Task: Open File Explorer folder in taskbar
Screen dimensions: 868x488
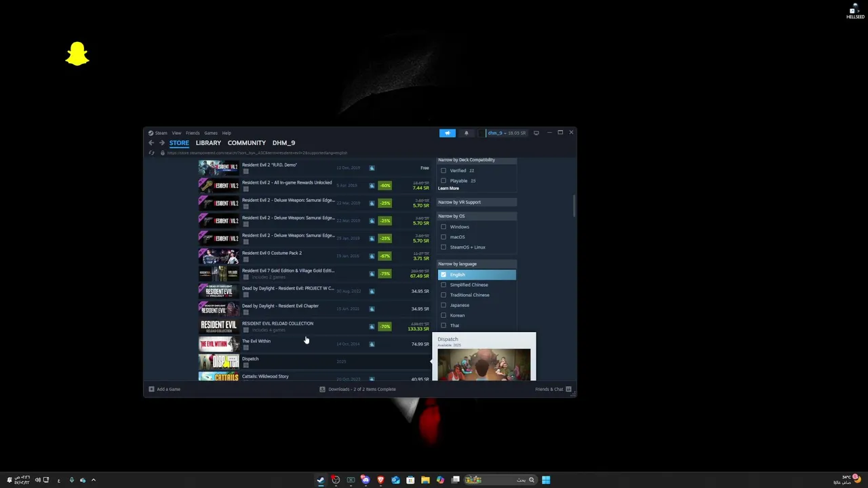Action: coord(425,480)
